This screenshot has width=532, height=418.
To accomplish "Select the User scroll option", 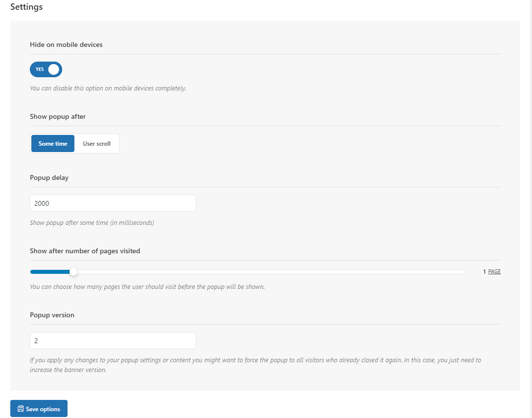I will (97, 143).
